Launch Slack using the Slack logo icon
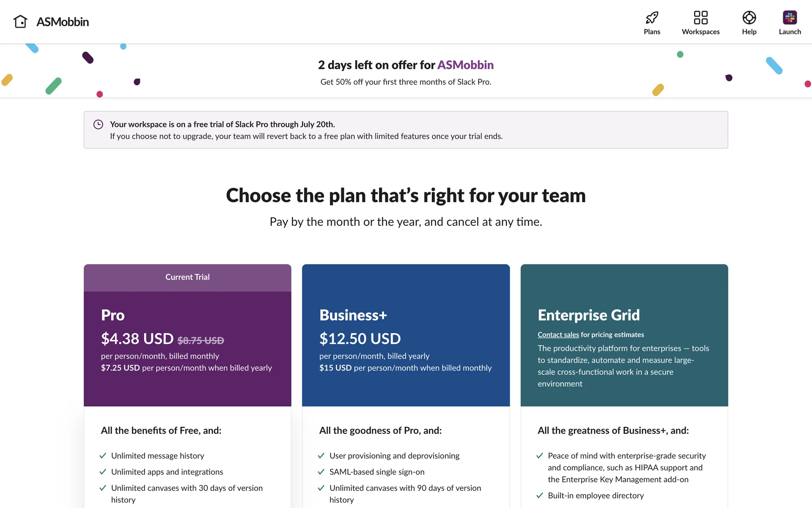 click(x=790, y=18)
